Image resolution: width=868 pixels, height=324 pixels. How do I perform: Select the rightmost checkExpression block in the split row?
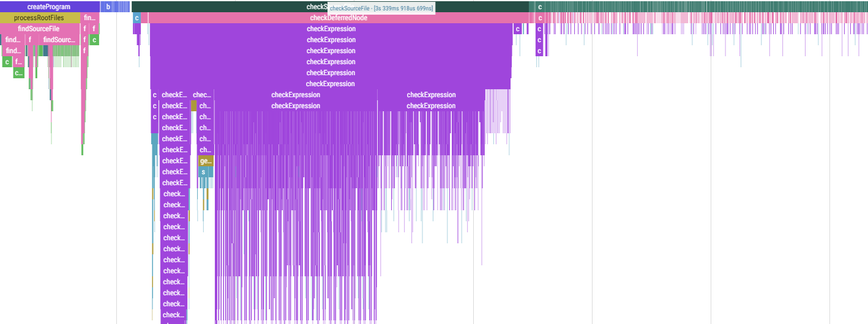(431, 95)
